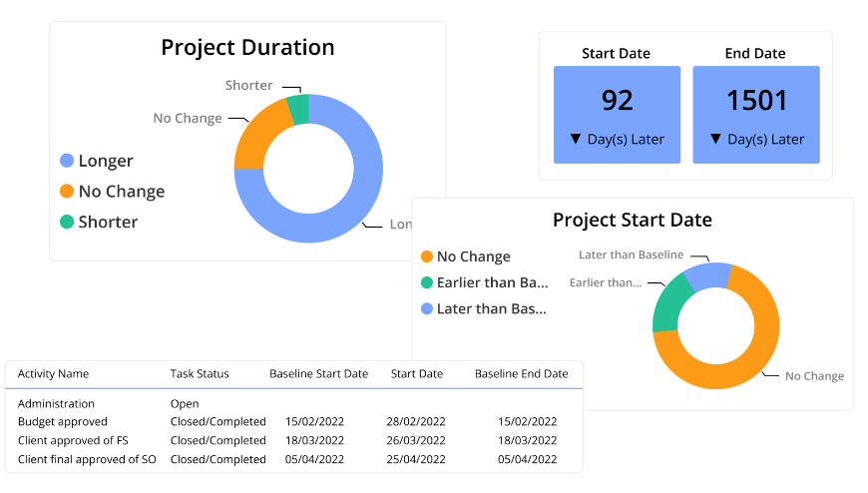
Task: Click the orange No Change legend dot in Project Start Date
Action: [x=427, y=256]
